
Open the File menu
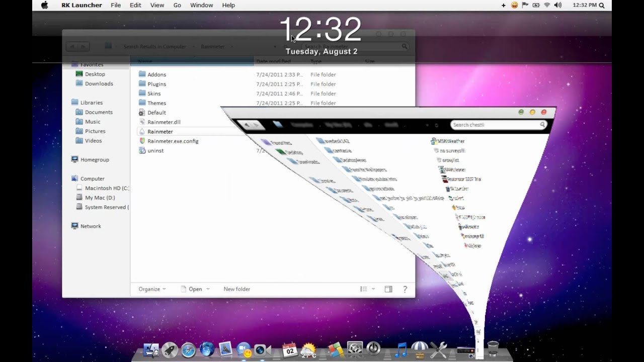[116, 5]
